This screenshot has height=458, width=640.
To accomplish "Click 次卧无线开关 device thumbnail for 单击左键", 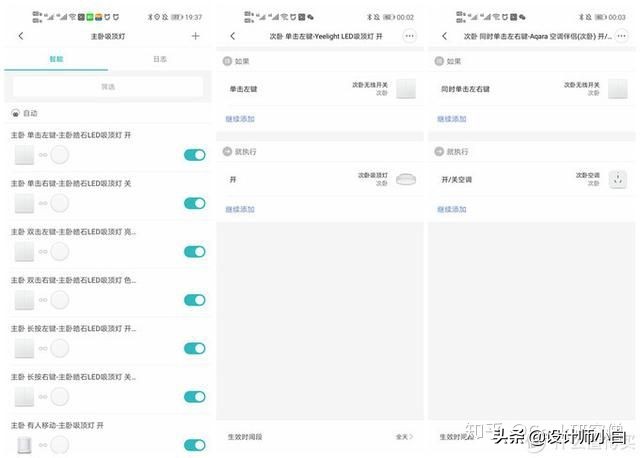I will point(406,89).
